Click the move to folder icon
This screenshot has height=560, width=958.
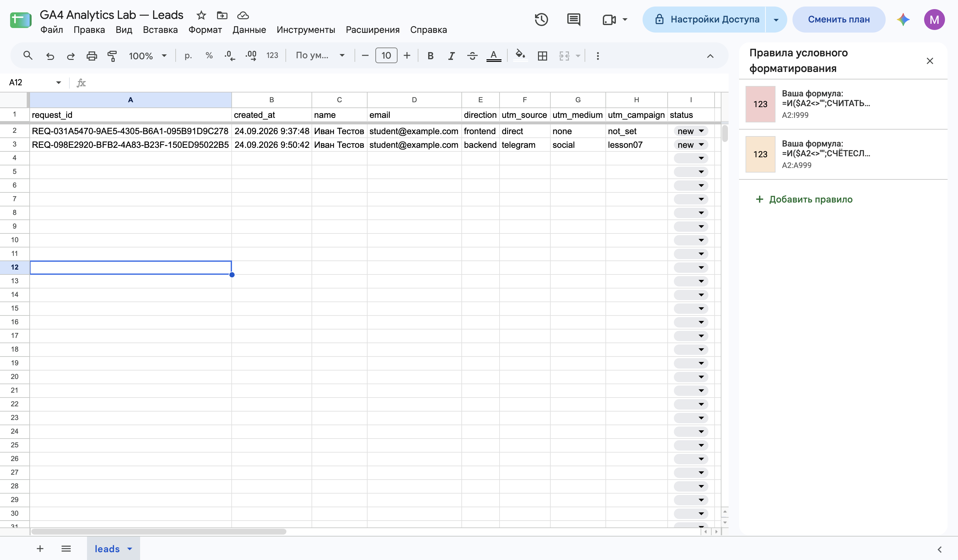(x=222, y=15)
